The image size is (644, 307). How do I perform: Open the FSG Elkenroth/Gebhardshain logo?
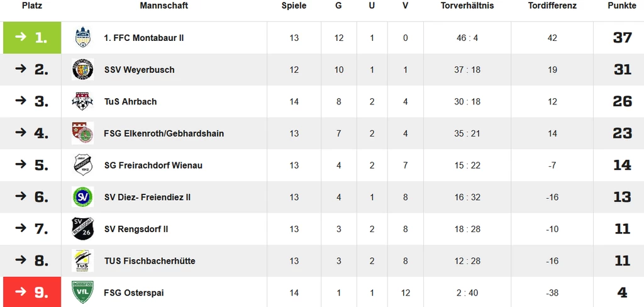tap(82, 133)
